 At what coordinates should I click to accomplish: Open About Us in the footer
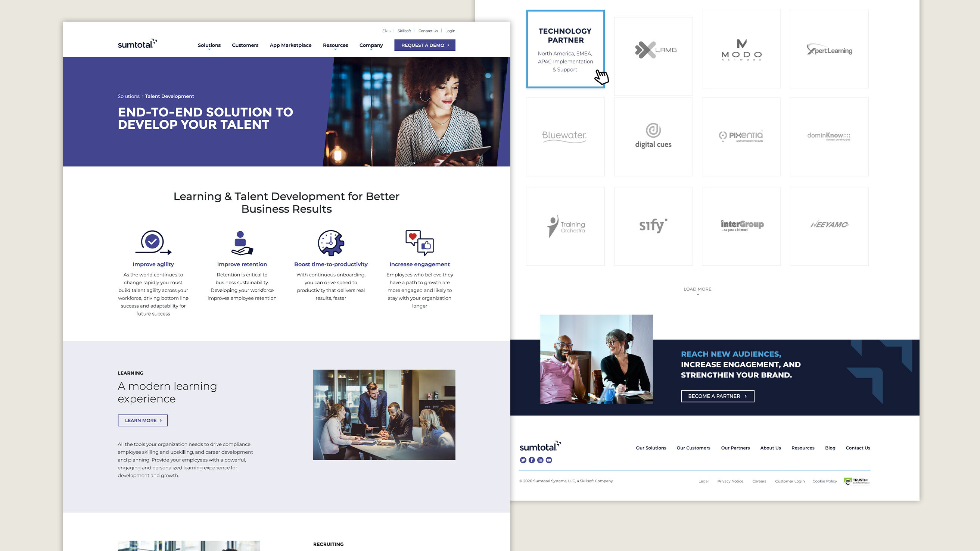coord(771,448)
